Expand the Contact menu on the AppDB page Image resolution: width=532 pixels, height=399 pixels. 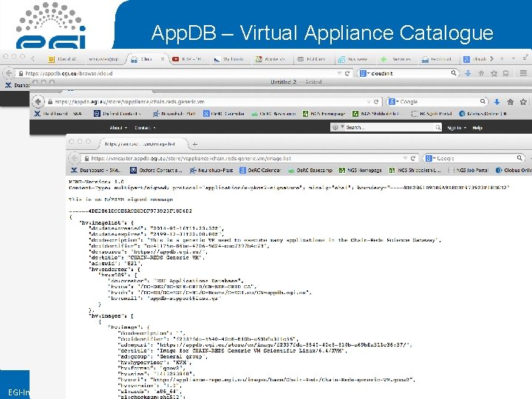coord(145,128)
